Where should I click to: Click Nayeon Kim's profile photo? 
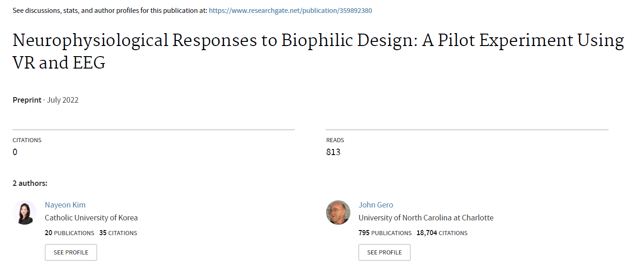coord(24,213)
